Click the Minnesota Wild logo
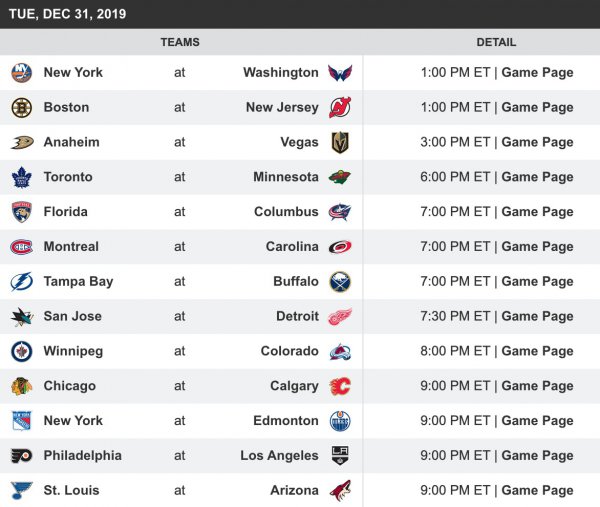Image resolution: width=600 pixels, height=507 pixels. click(340, 177)
